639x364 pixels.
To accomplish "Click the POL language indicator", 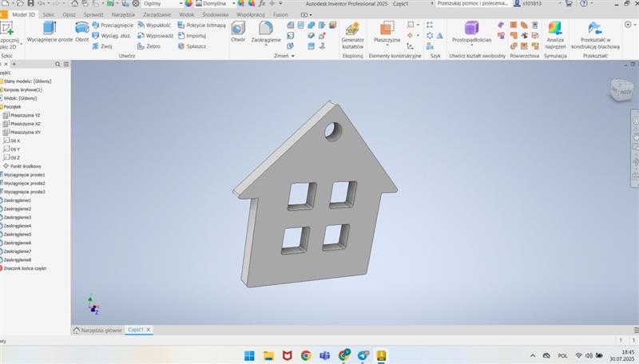I will click(x=563, y=355).
